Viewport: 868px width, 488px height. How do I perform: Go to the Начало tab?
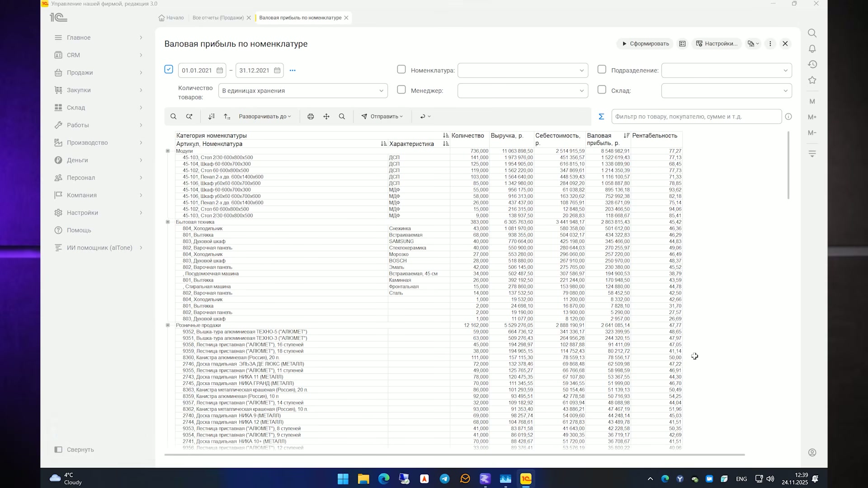pos(171,18)
